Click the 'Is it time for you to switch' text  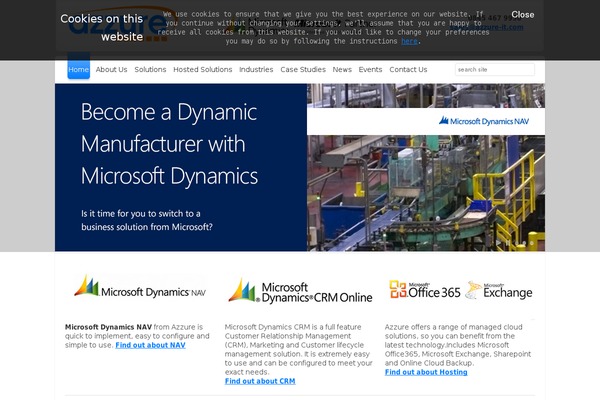[x=147, y=220]
